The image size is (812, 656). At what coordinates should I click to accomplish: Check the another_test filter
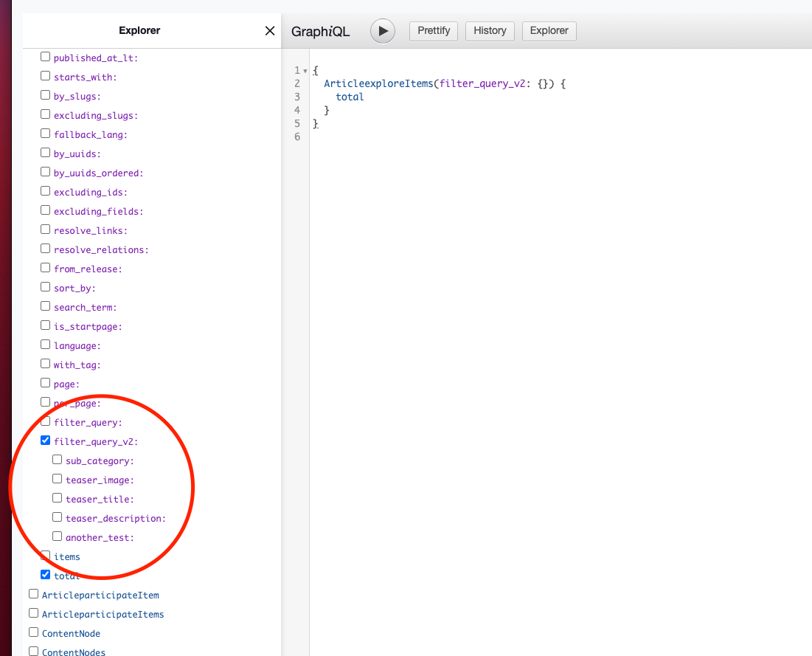(x=57, y=536)
